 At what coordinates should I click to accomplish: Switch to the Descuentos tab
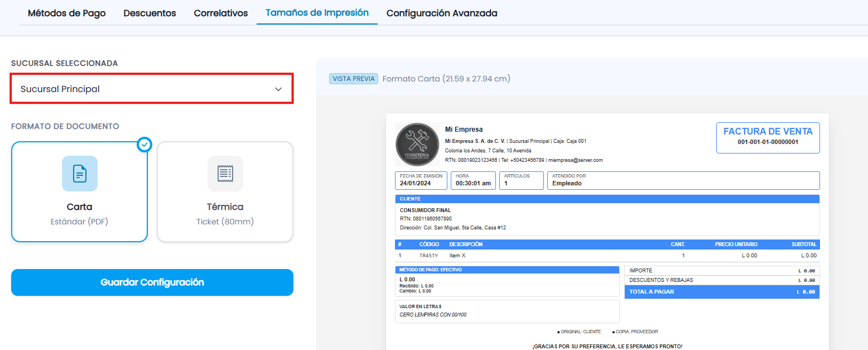click(x=150, y=13)
